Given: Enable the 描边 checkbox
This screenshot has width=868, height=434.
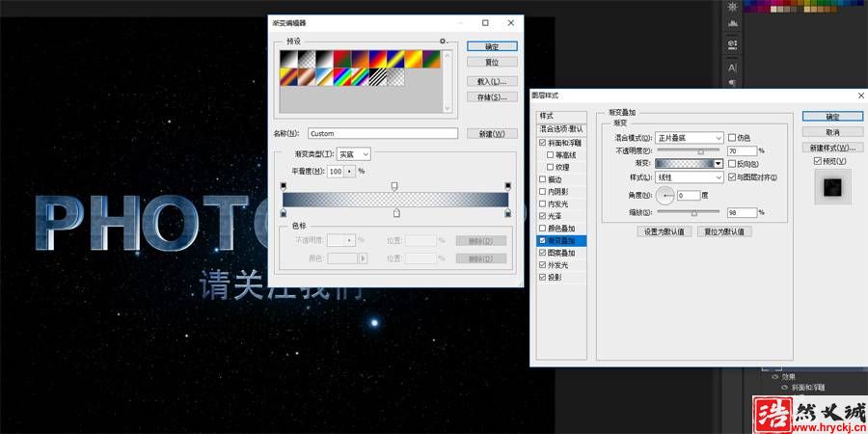Looking at the screenshot, I should tap(541, 179).
